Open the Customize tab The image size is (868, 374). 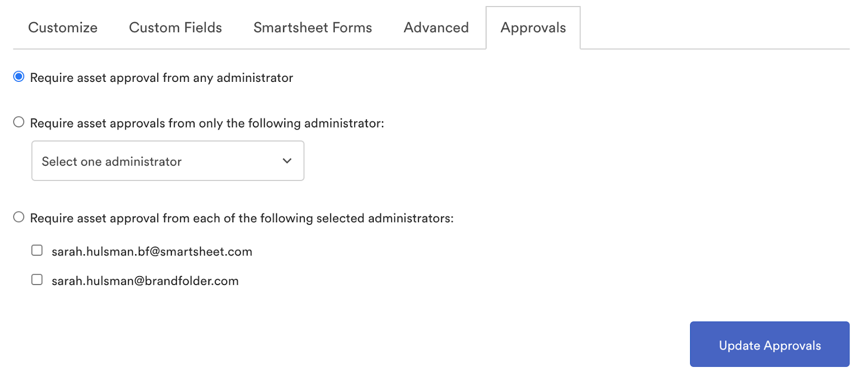click(63, 28)
